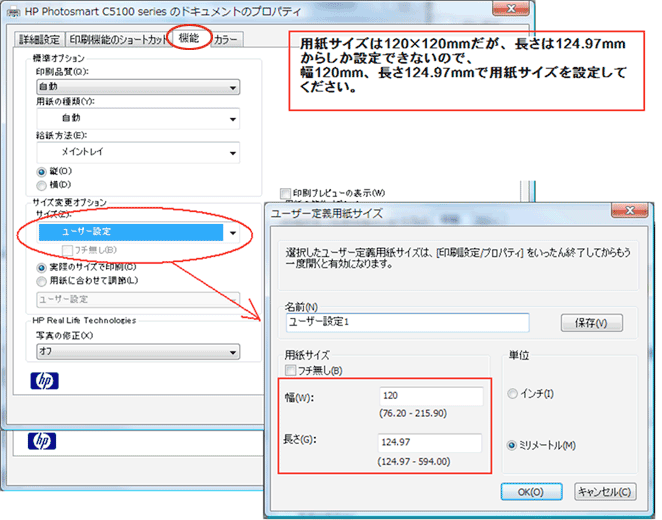Open the 写真の修正 オフ dropdown

pos(138,352)
